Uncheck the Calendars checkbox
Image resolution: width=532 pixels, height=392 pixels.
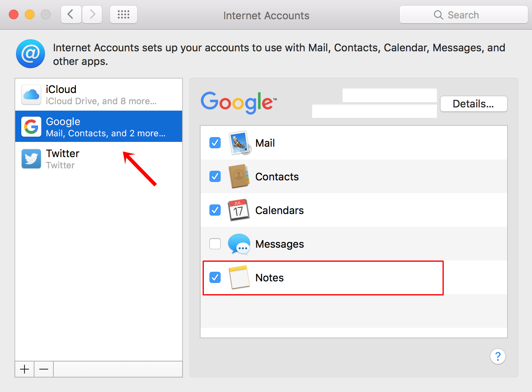tap(215, 210)
